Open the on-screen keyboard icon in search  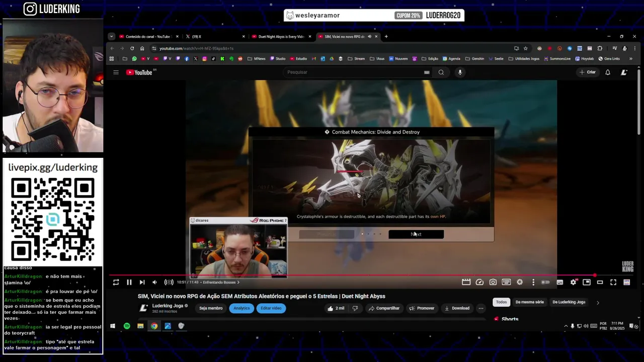coord(427,72)
